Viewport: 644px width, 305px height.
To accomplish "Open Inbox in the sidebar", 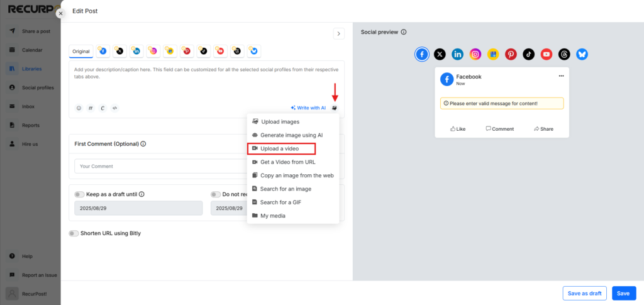I will coord(30,106).
